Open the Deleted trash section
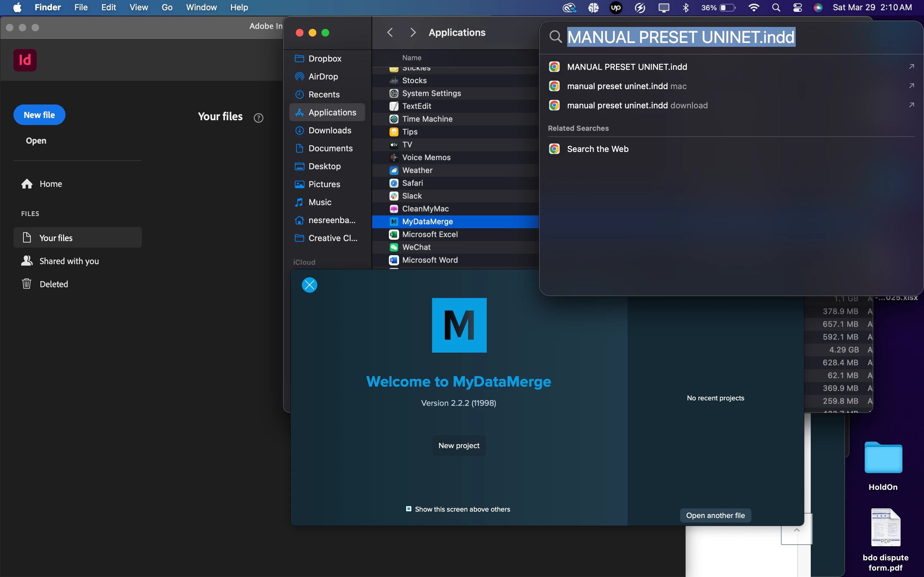The height and width of the screenshot is (577, 924). pyautogui.click(x=54, y=284)
